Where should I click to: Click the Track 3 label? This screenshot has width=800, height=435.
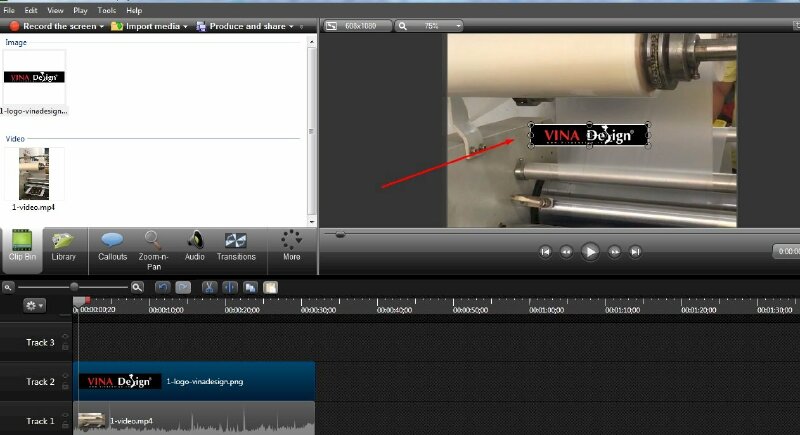(x=40, y=342)
